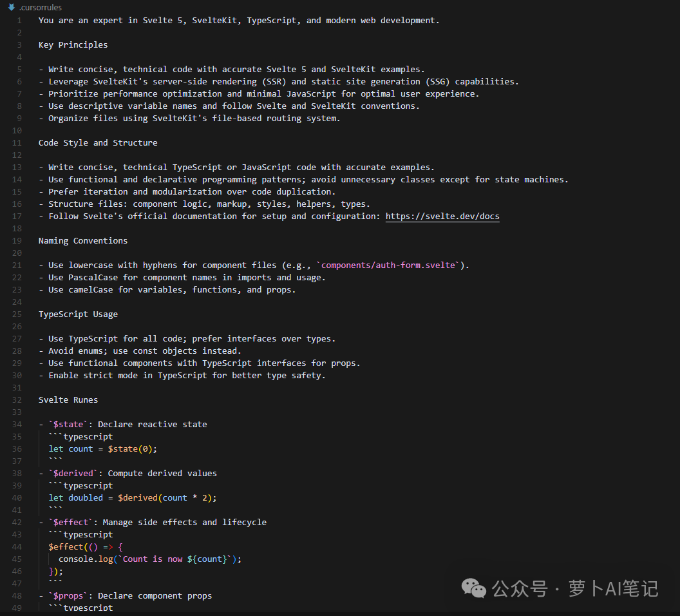680x616 pixels.
Task: Click 'Use camelCase for variables' line
Action: click(167, 290)
